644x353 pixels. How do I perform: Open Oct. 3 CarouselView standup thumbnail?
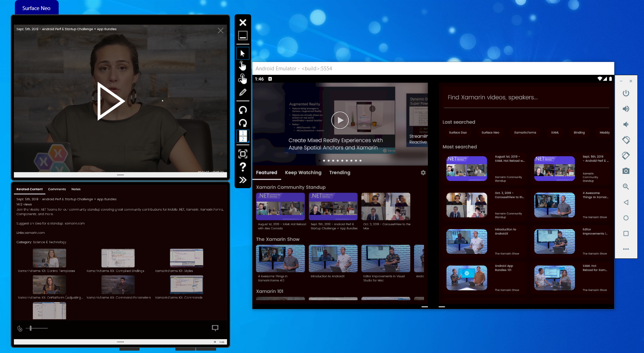(386, 206)
